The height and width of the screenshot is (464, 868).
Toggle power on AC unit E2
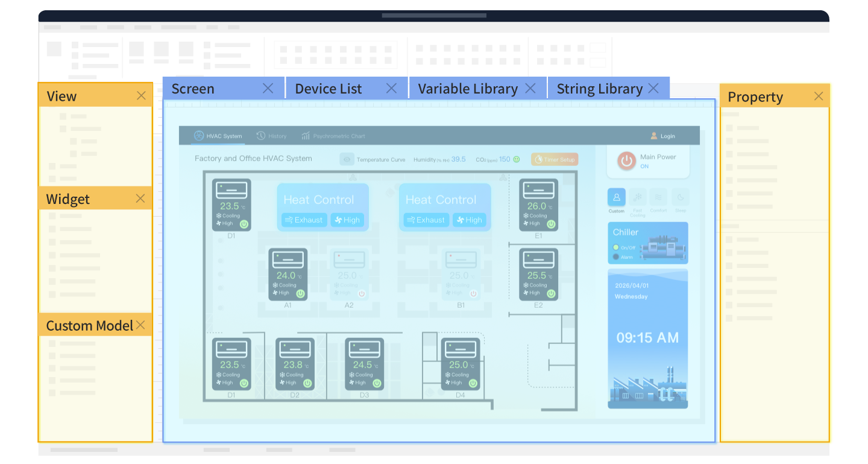(551, 294)
